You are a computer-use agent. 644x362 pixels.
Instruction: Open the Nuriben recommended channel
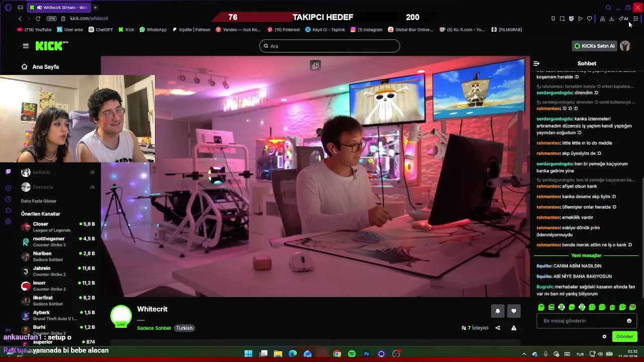(58, 256)
